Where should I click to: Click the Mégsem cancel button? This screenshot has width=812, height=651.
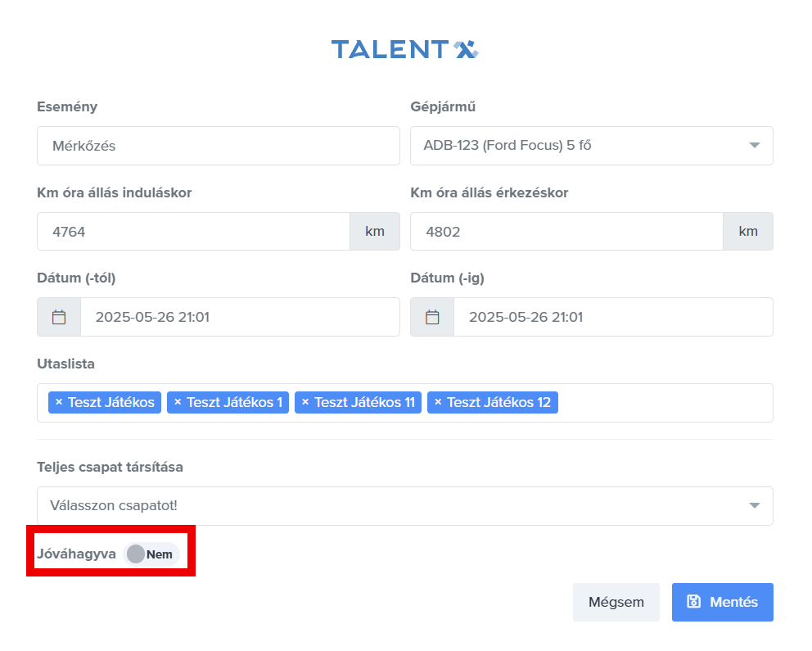click(616, 603)
